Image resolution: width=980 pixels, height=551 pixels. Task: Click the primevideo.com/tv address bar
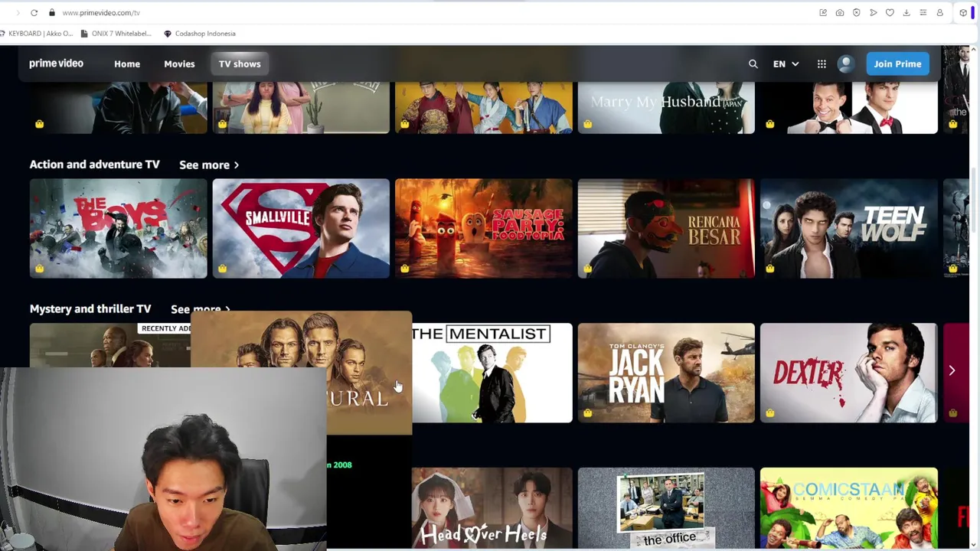pyautogui.click(x=101, y=12)
